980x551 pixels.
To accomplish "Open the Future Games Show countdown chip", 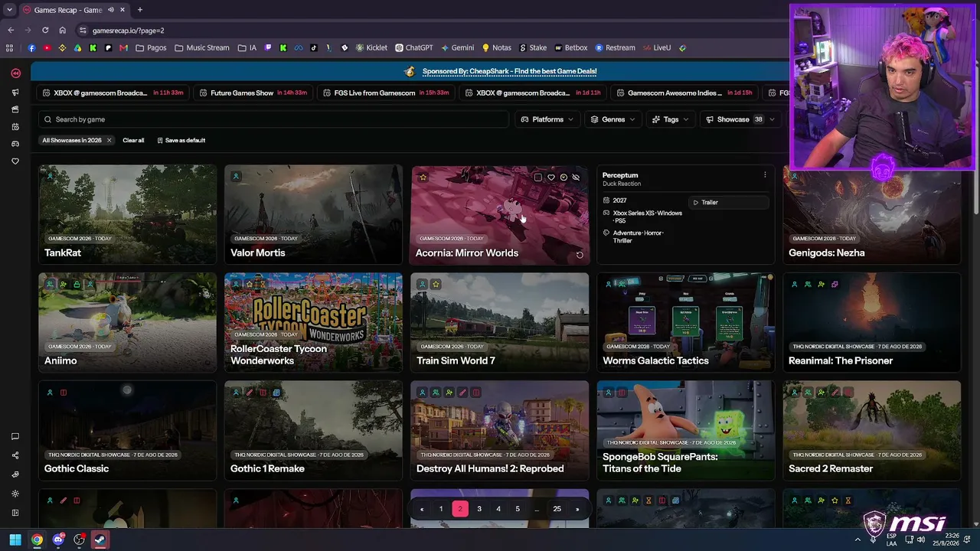I will coord(253,93).
